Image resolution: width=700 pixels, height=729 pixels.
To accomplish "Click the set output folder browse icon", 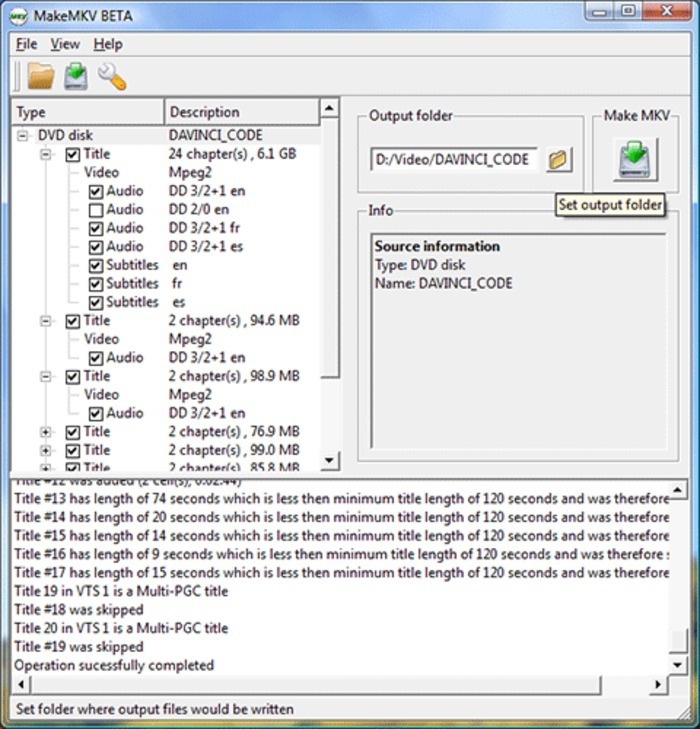I will [558, 159].
